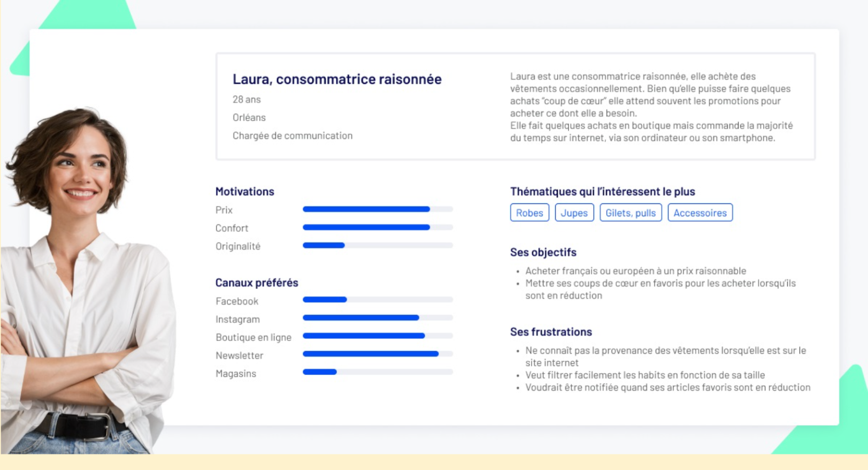
Task: Click 'Acheter français ou européen' objective line
Action: pyautogui.click(x=635, y=271)
